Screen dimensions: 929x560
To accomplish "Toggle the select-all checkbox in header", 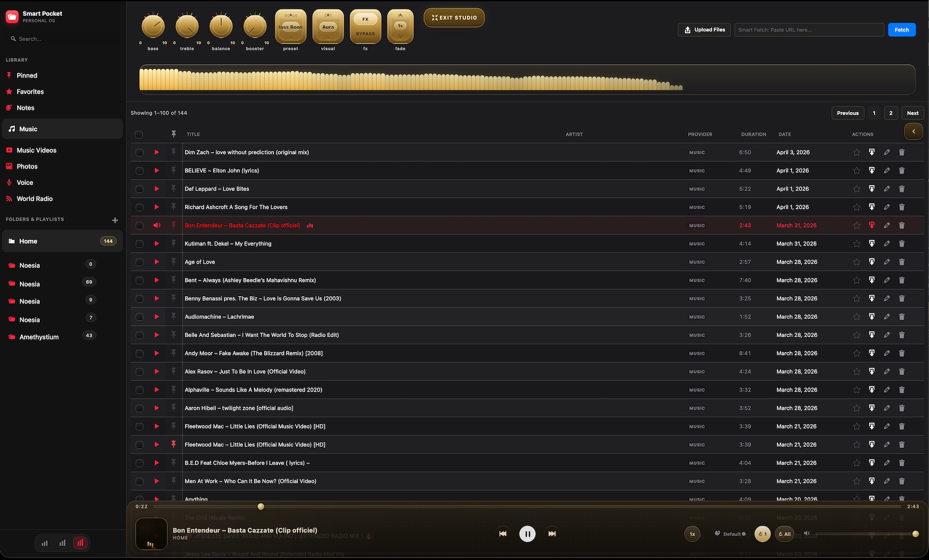I will 138,134.
